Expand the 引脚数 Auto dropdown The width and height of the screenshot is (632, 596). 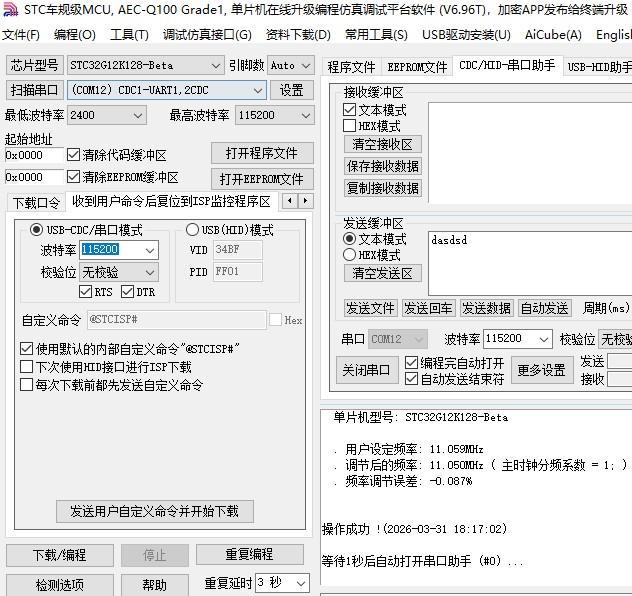tap(306, 65)
